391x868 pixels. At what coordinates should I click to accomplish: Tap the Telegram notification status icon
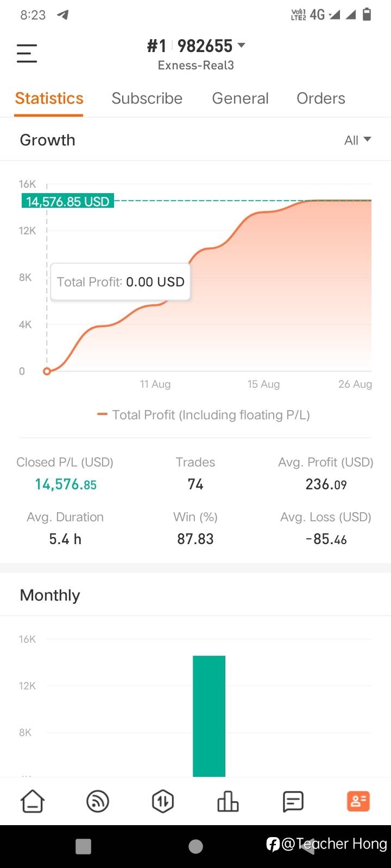pyautogui.click(x=63, y=15)
